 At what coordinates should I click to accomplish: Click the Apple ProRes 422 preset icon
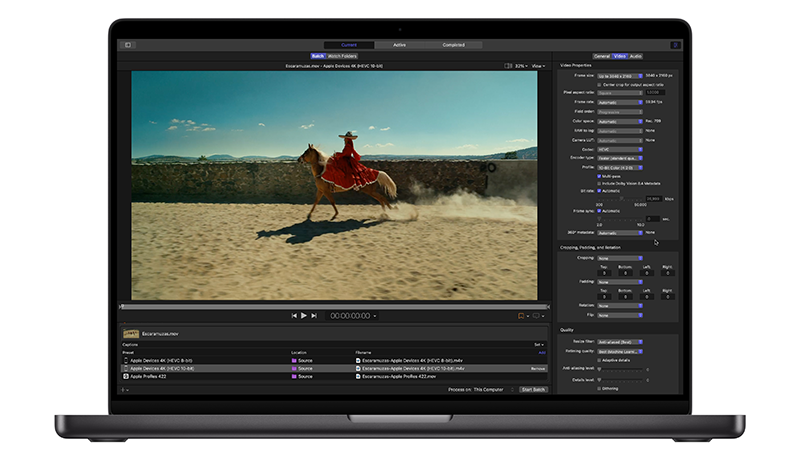126,376
